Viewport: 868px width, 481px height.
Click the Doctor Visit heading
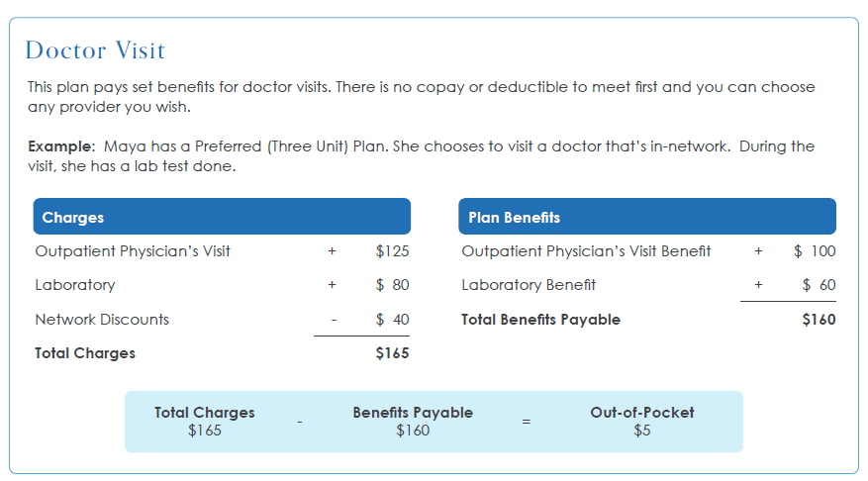pyautogui.click(x=95, y=50)
